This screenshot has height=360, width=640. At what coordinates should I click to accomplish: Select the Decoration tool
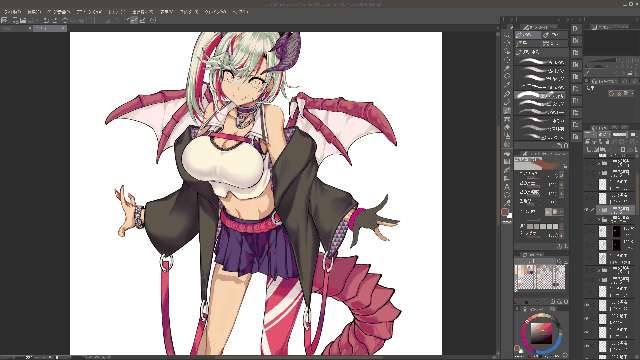(507, 127)
